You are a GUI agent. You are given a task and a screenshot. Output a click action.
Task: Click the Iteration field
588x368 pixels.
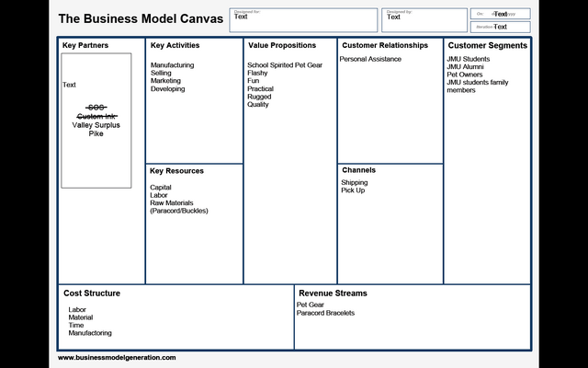(501, 27)
